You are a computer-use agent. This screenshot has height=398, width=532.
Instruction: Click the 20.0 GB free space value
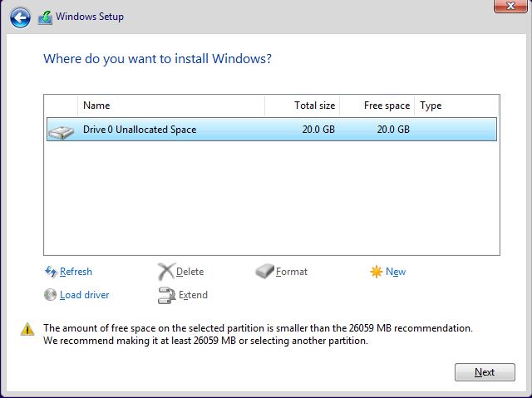coord(393,129)
